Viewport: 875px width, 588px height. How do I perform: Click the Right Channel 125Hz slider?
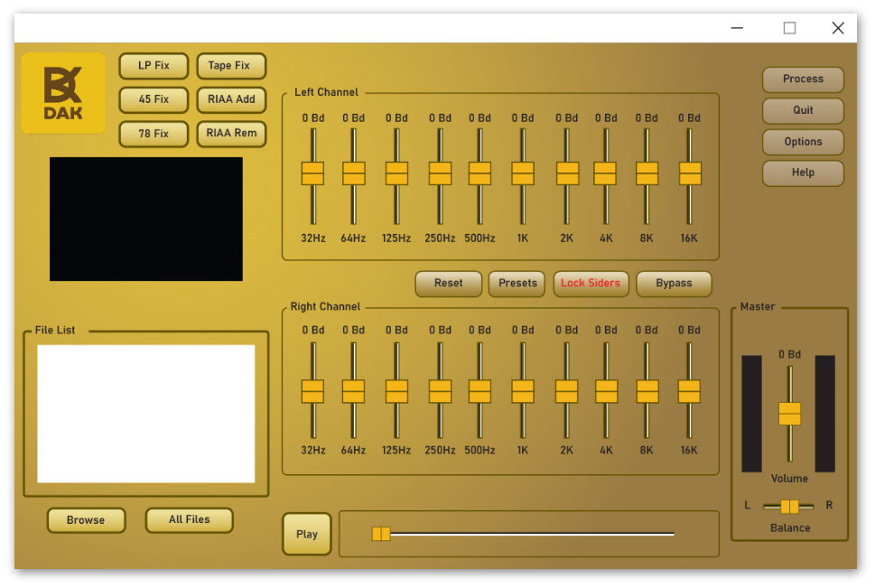(x=396, y=391)
